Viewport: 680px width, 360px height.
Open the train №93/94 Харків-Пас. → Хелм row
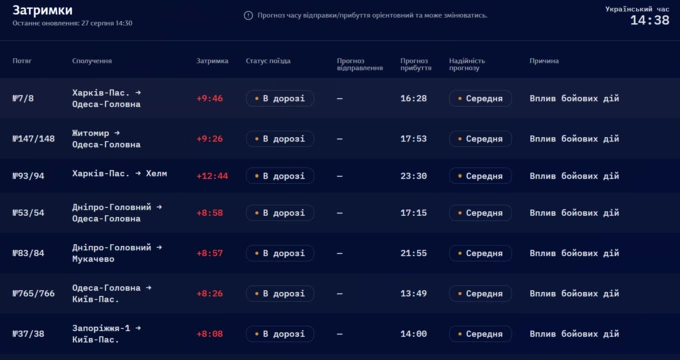(x=340, y=176)
